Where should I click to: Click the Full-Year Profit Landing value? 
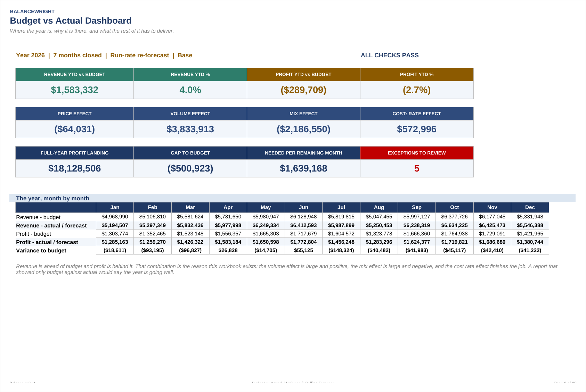point(74,168)
